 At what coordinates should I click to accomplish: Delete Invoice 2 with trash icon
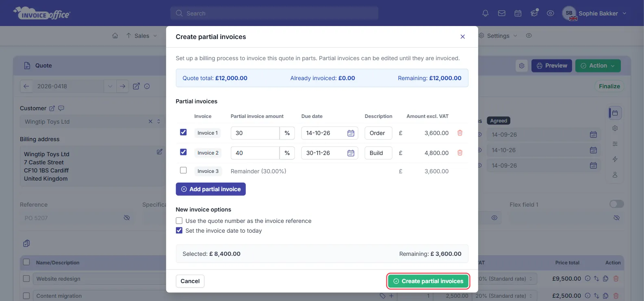pyautogui.click(x=460, y=153)
